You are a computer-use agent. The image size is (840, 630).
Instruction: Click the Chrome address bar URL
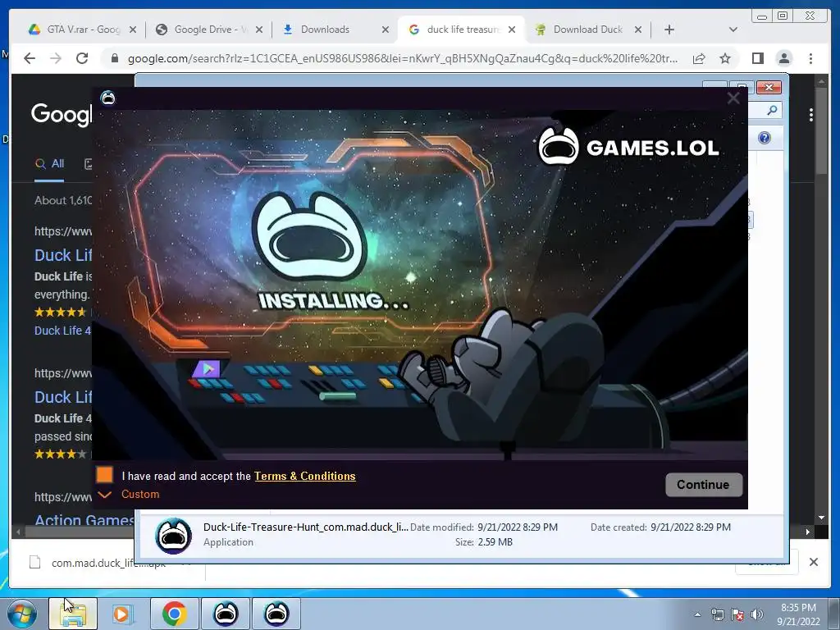click(402, 58)
